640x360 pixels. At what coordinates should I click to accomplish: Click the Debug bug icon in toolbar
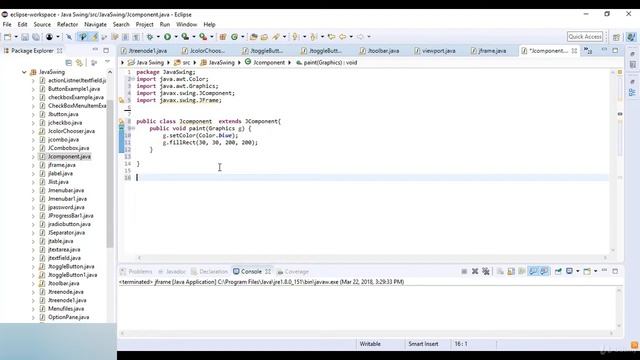(150, 37)
